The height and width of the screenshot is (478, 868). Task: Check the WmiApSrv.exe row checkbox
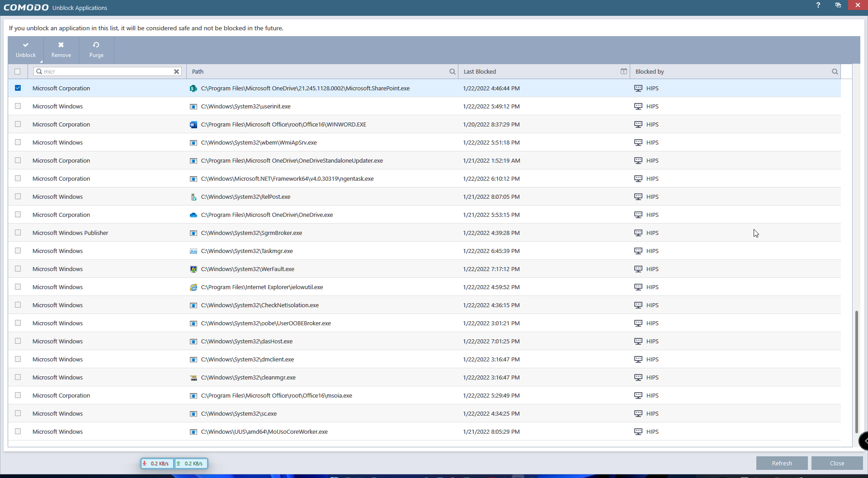pyautogui.click(x=18, y=142)
